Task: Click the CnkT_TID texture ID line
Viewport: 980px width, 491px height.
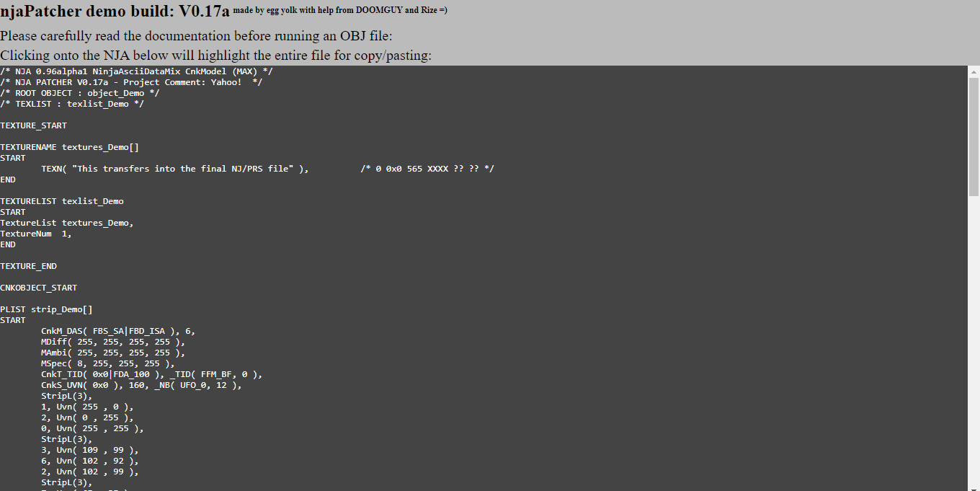Action: [x=152, y=374]
